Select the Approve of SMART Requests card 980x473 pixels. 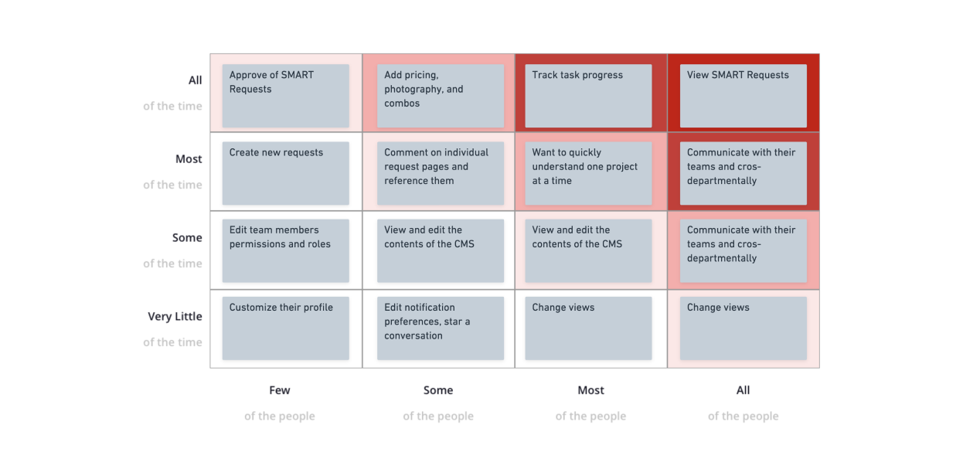[285, 96]
